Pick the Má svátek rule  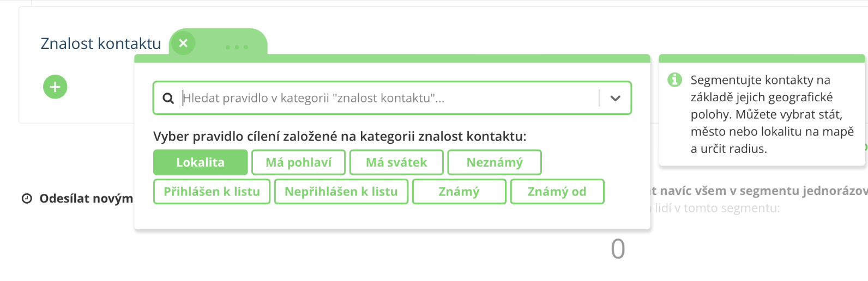pos(396,162)
